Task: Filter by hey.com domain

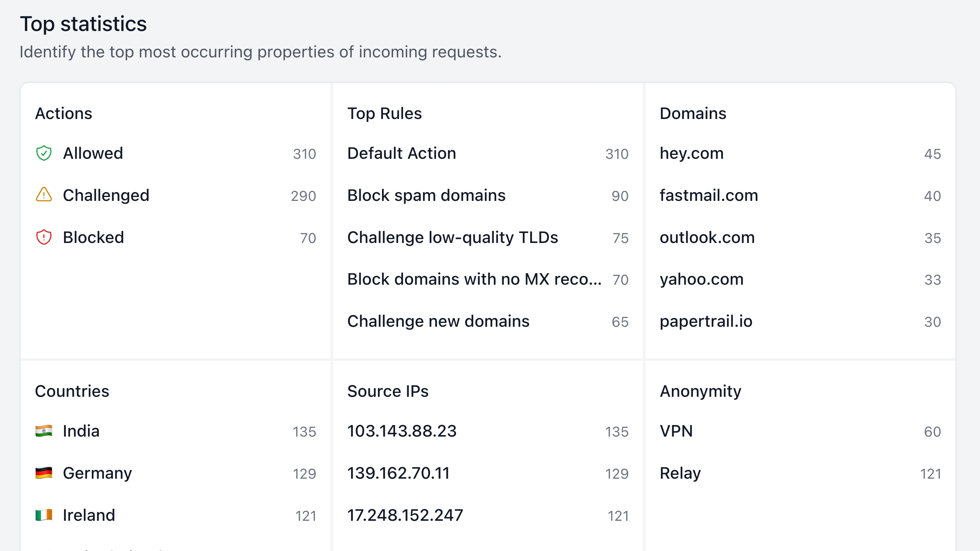Action: pyautogui.click(x=691, y=153)
